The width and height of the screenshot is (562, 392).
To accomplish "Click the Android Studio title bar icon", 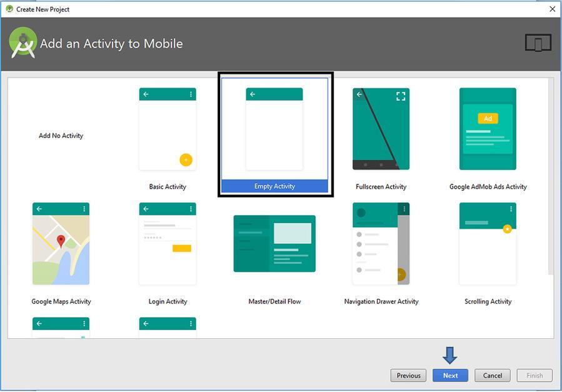I will [9, 9].
